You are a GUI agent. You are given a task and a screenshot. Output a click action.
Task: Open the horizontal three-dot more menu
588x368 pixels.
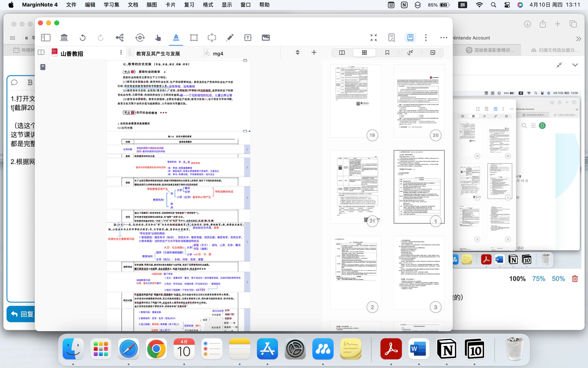444,37
